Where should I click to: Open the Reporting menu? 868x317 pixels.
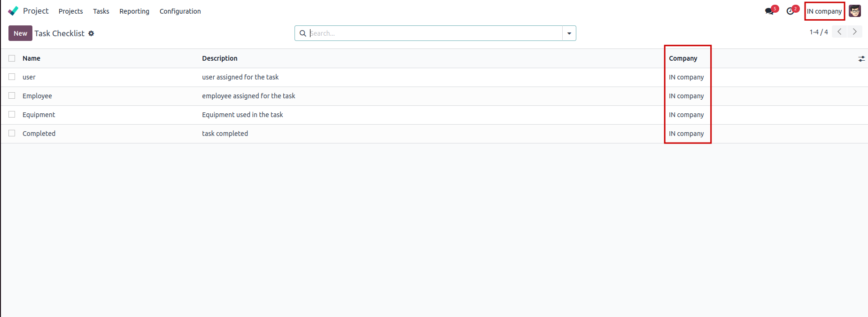pos(134,11)
